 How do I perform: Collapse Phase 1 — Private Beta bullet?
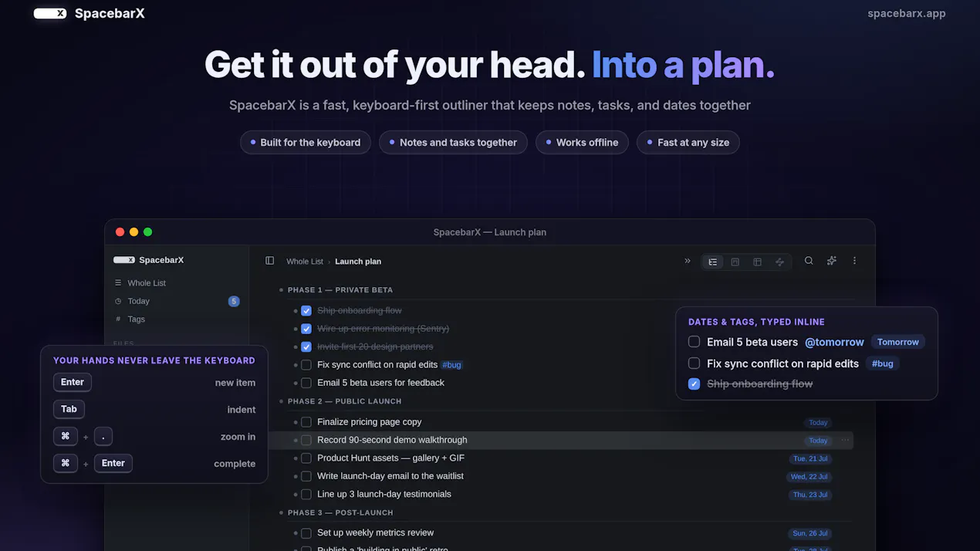282,290
